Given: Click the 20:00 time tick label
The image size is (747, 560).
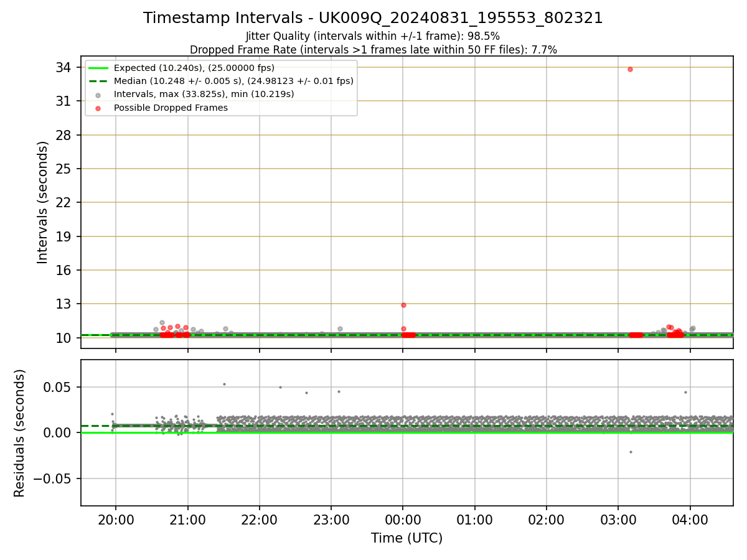Looking at the screenshot, I should tap(116, 520).
